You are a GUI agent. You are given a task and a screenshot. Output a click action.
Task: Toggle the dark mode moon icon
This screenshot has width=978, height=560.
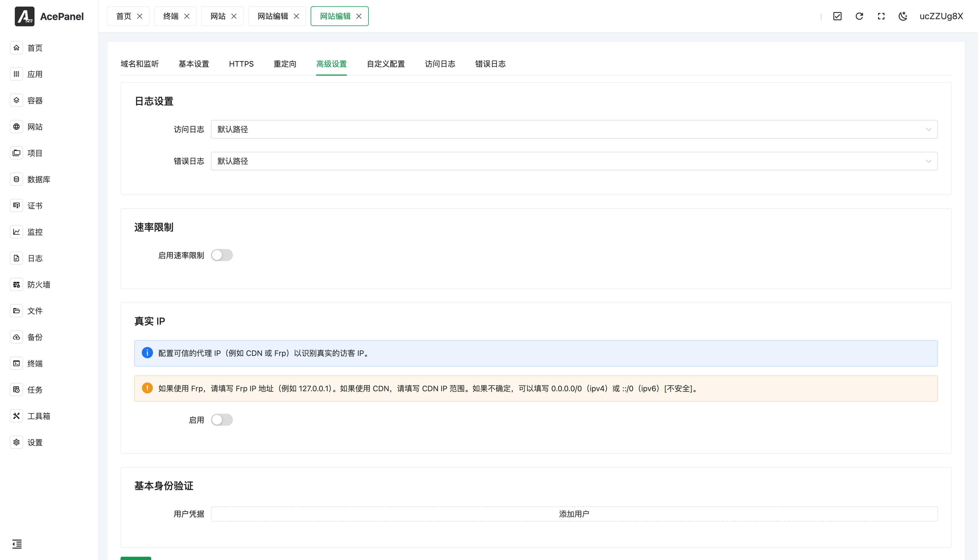click(x=903, y=16)
